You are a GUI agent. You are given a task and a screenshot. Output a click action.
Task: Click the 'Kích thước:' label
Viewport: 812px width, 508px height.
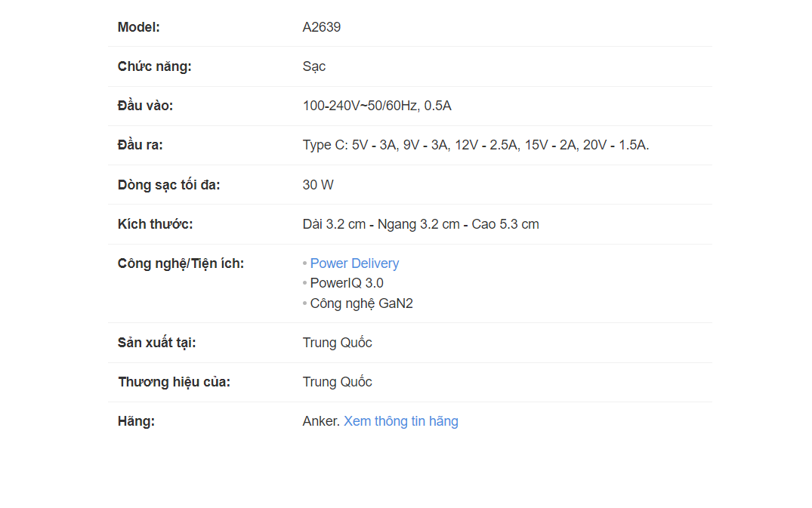[156, 224]
